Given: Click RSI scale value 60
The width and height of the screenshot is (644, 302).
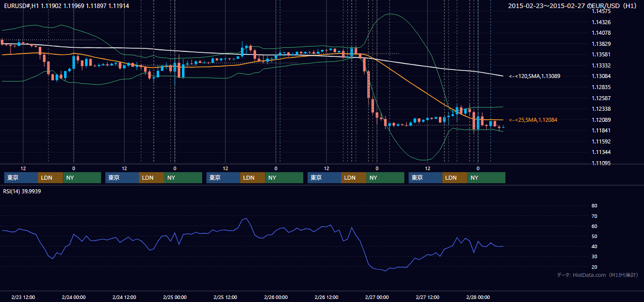Looking at the screenshot, I should [594, 226].
